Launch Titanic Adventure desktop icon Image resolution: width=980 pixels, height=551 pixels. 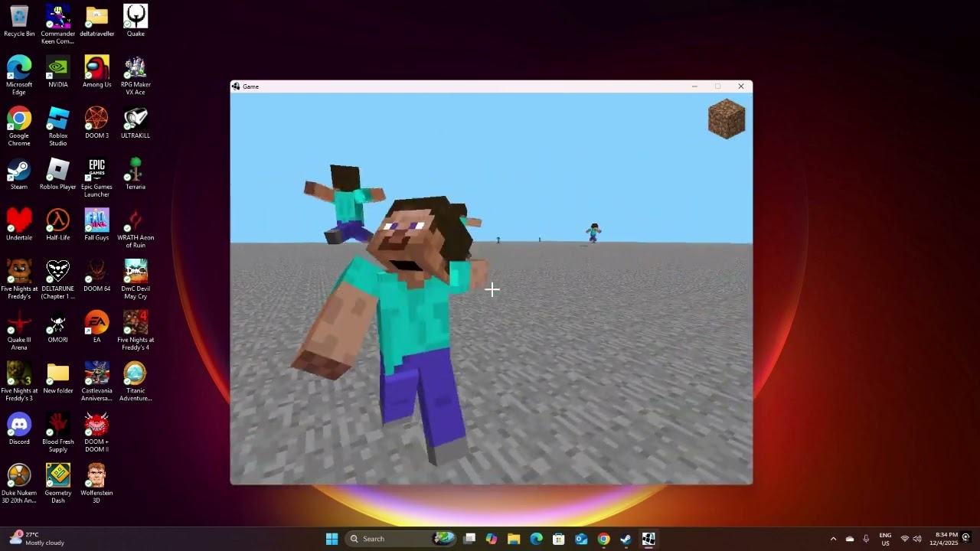click(136, 382)
